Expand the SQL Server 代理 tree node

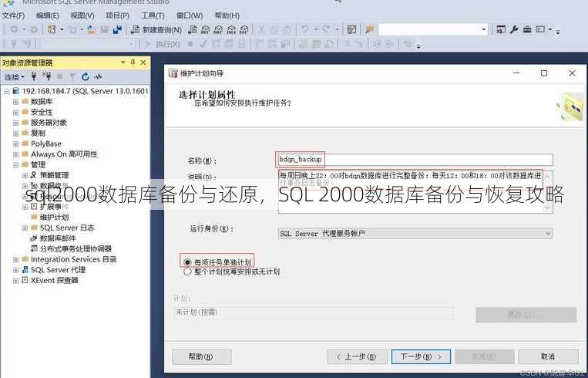[x=15, y=270]
